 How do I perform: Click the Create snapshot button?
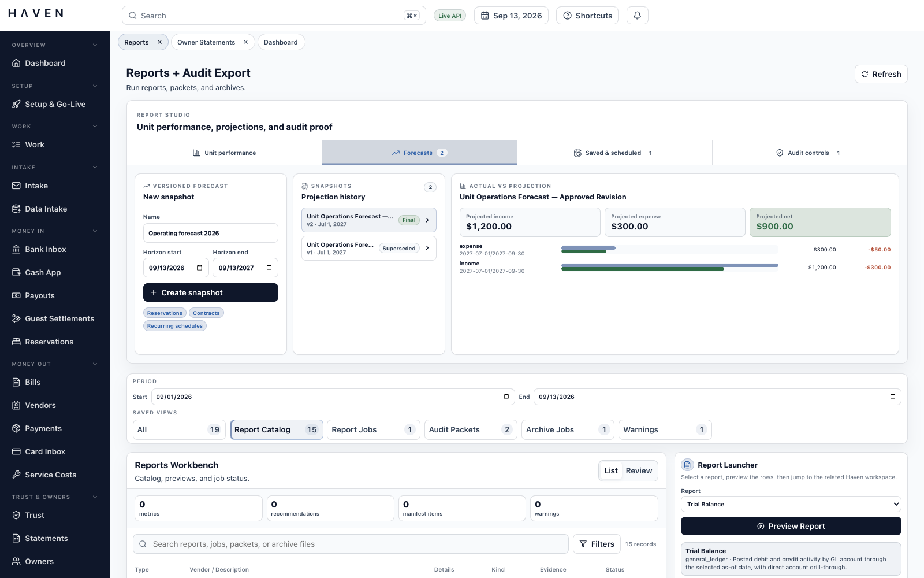click(210, 292)
